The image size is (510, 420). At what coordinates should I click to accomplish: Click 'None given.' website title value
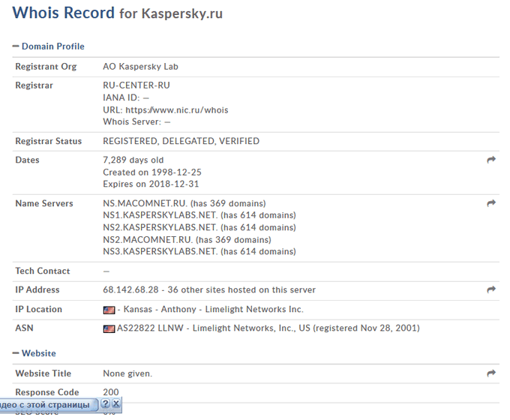tap(127, 373)
